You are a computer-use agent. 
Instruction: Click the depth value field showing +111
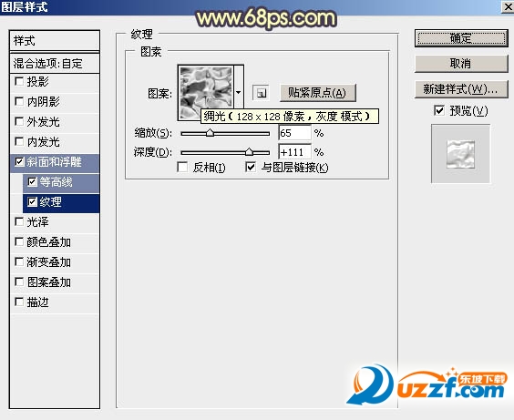click(x=294, y=152)
